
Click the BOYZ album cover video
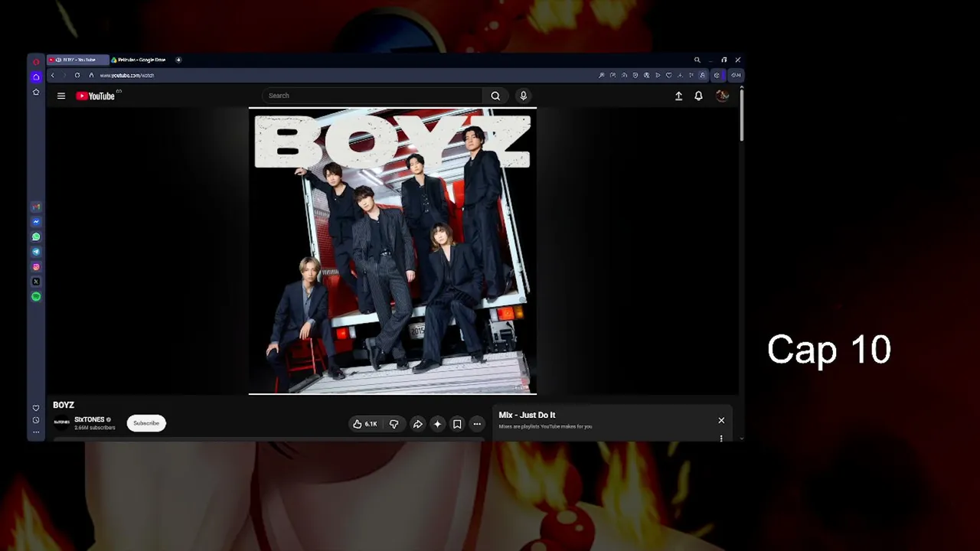point(393,251)
